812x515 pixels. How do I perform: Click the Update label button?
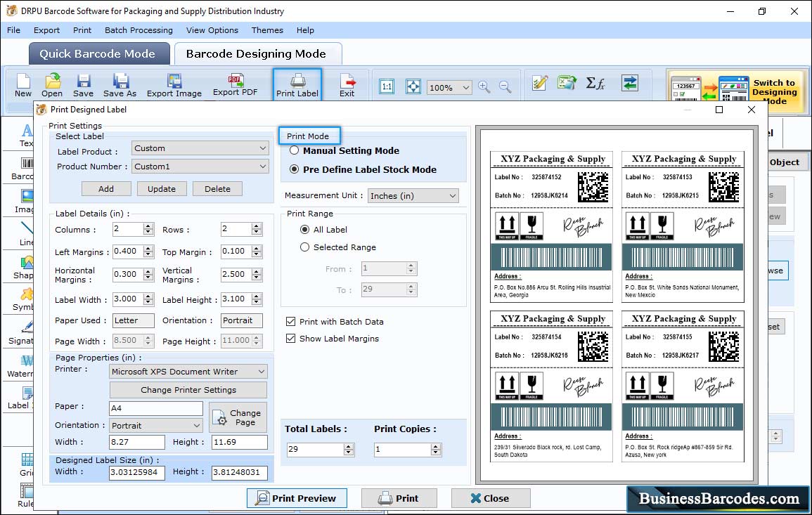[x=162, y=189]
